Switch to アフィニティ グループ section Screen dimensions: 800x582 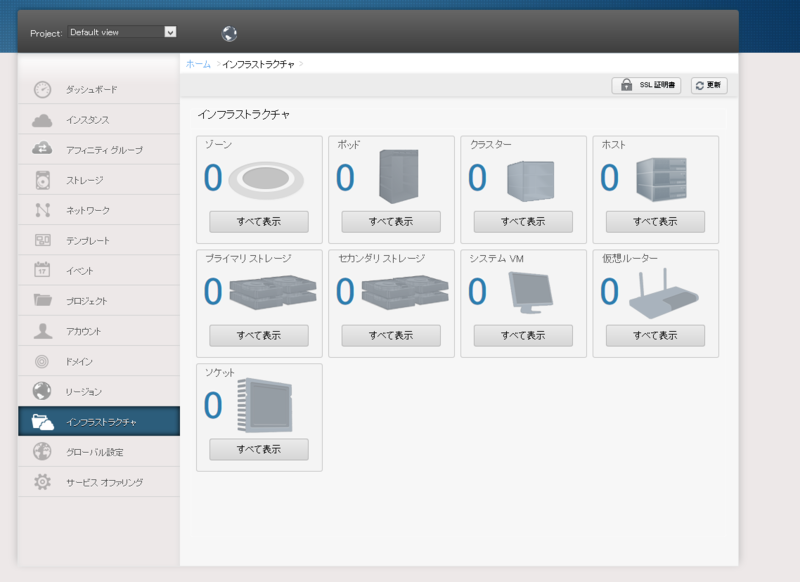40,150
